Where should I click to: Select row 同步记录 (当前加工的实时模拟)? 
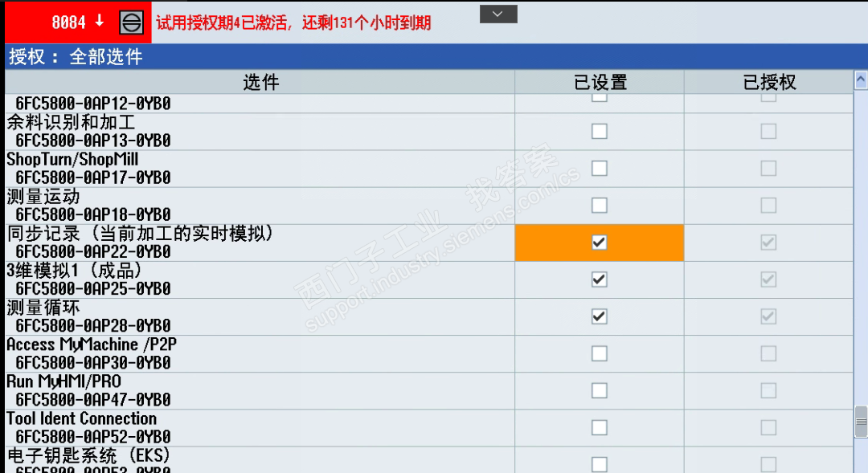(x=429, y=243)
